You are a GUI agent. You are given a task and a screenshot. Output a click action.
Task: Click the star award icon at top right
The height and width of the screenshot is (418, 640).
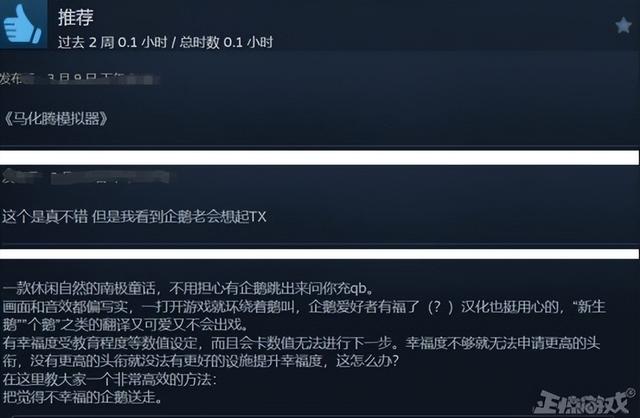pyautogui.click(x=623, y=25)
